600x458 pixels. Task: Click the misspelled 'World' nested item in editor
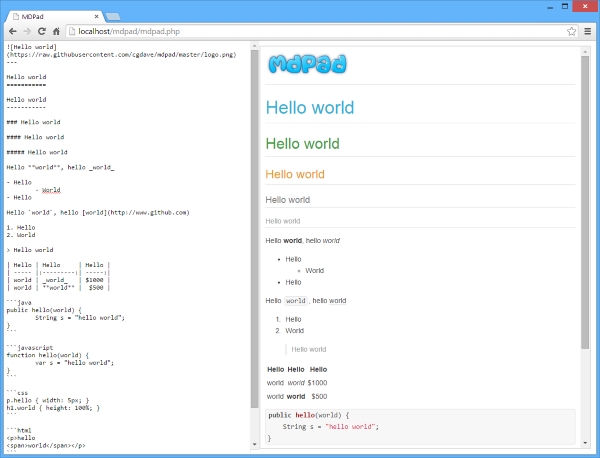point(51,190)
